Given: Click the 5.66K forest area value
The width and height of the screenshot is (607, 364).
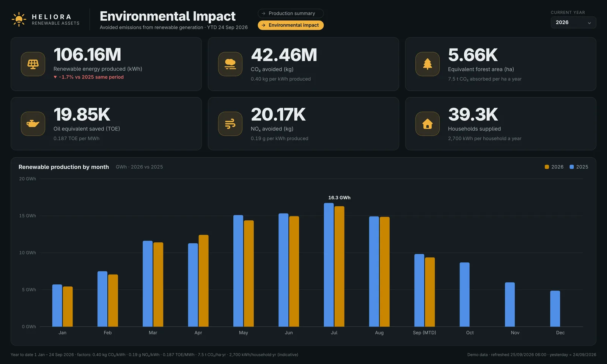Looking at the screenshot, I should (x=473, y=55).
